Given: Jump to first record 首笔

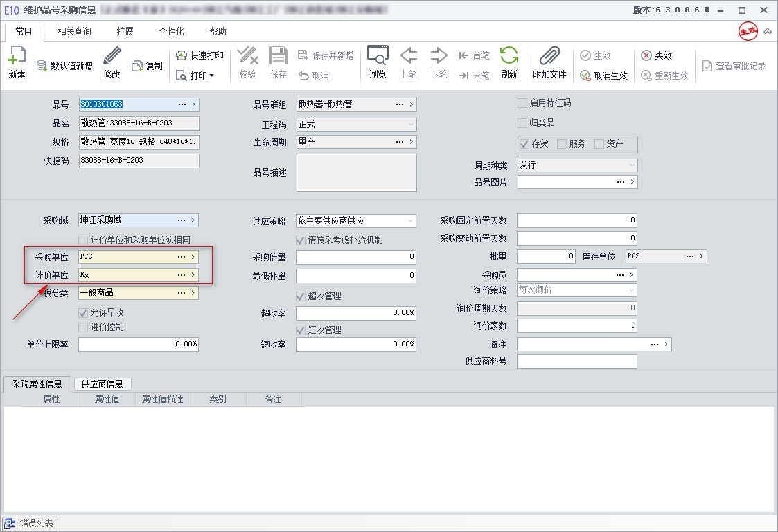Looking at the screenshot, I should tap(474, 55).
